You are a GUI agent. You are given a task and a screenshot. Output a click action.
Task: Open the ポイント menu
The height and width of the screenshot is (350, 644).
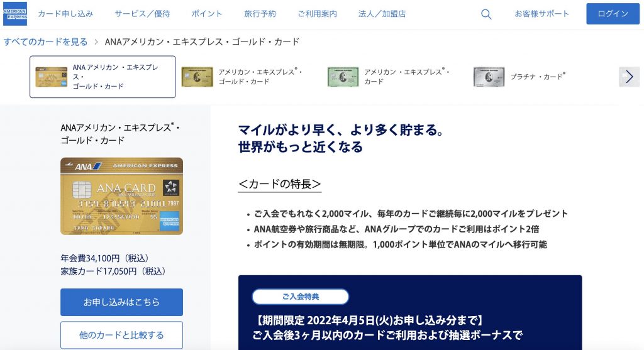tap(206, 14)
